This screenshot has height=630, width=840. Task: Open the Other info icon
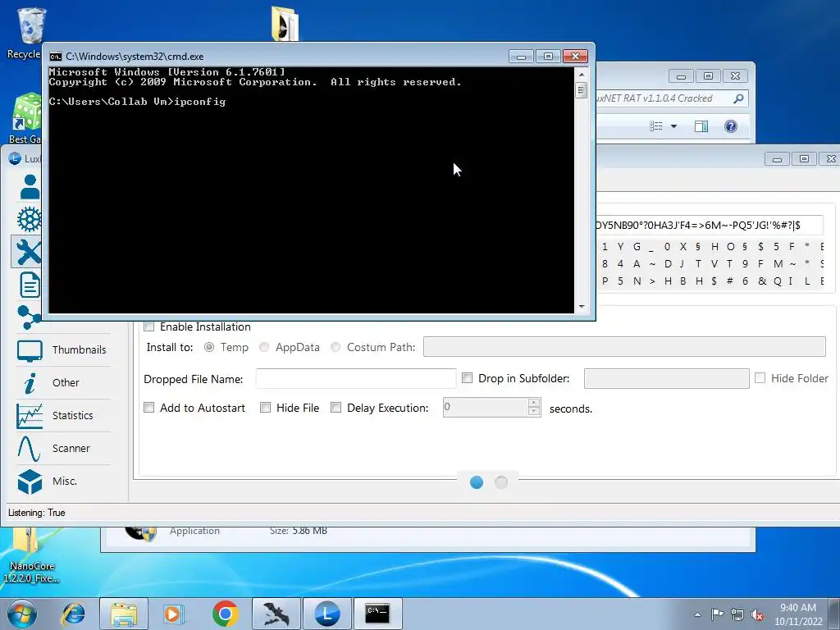(x=30, y=383)
